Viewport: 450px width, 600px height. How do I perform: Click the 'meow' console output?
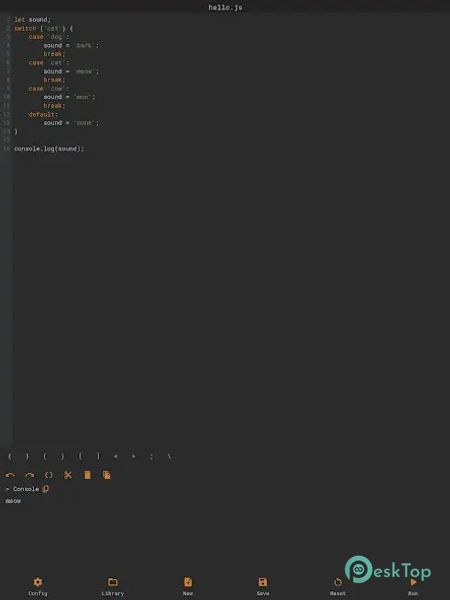click(13, 501)
